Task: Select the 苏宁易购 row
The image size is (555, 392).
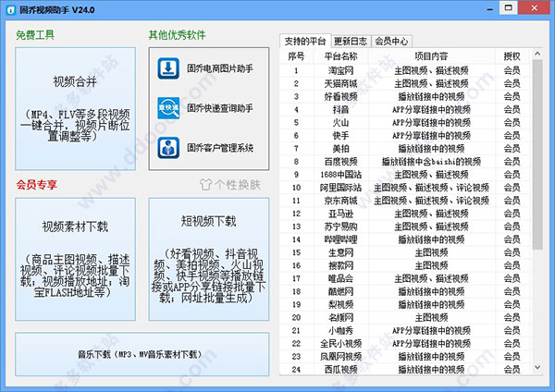Action: pyautogui.click(x=406, y=227)
